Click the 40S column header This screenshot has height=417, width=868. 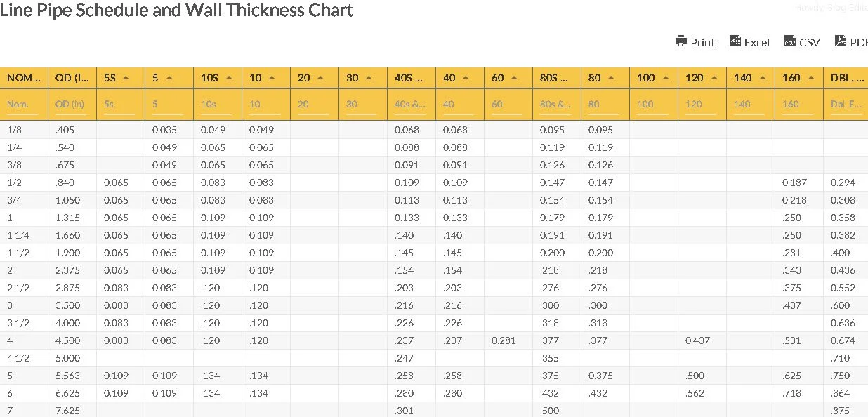410,78
